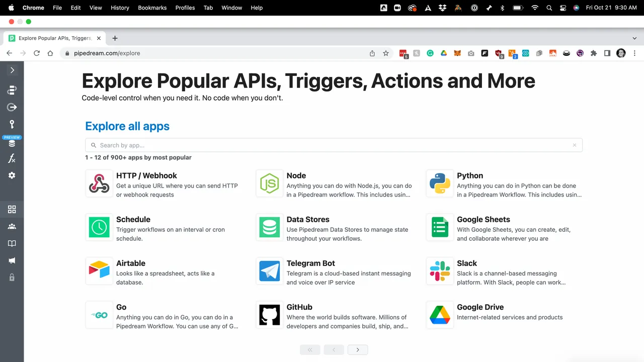644x362 pixels.
Task: Open the Profiles menu
Action: point(185,8)
